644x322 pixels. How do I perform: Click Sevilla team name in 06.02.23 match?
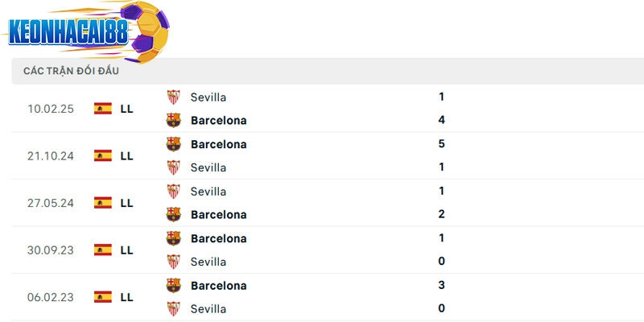[x=208, y=308]
